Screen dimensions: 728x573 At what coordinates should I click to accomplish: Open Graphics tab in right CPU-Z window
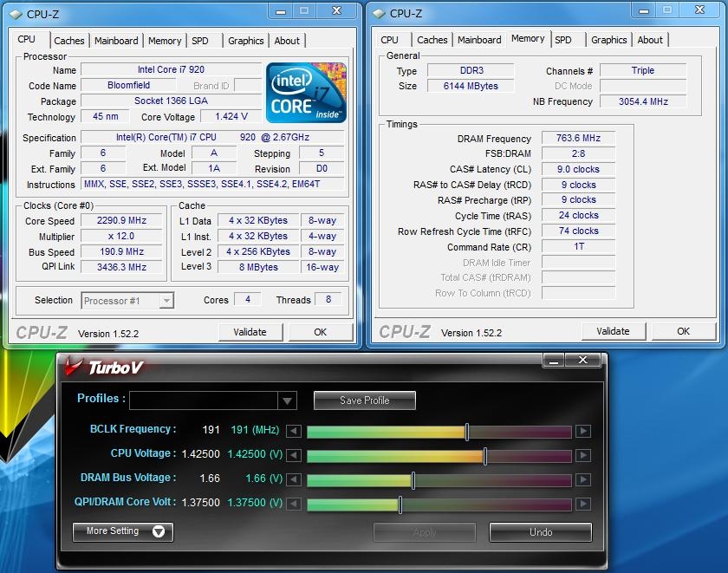tap(608, 40)
